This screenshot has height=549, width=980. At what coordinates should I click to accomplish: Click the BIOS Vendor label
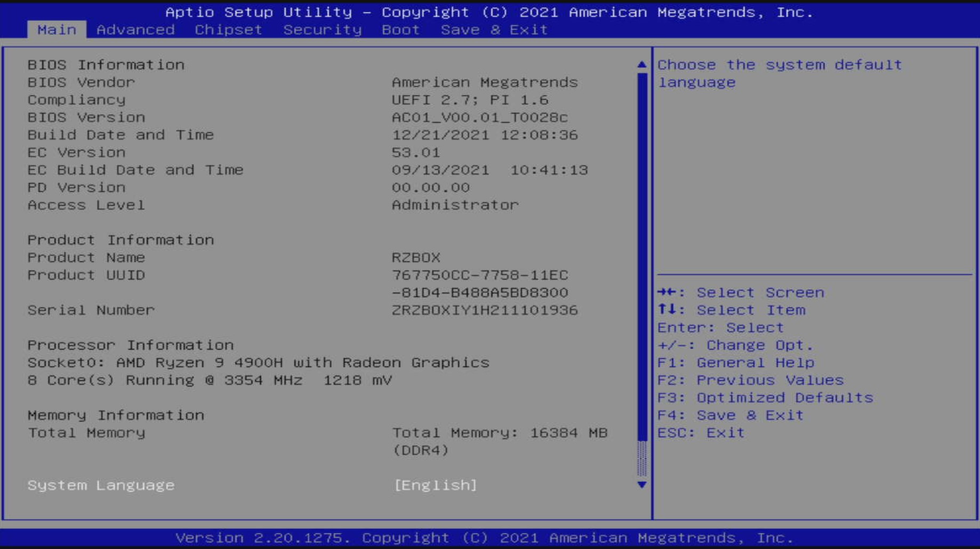[x=81, y=82]
